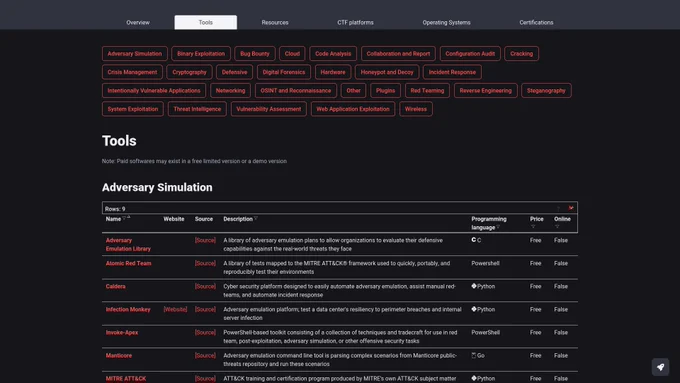Viewport: 680px width, 383px height.
Task: Open the Price column filter icon
Action: pos(533,226)
